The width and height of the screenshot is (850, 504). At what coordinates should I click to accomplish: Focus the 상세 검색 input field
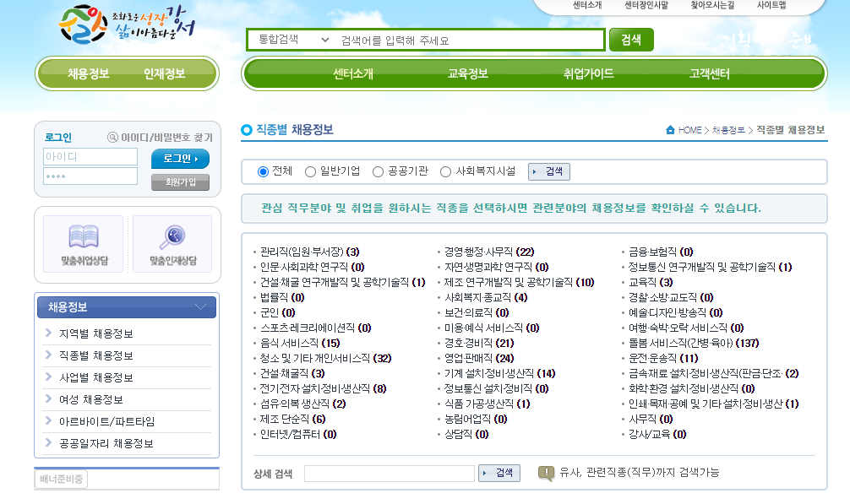(390, 473)
